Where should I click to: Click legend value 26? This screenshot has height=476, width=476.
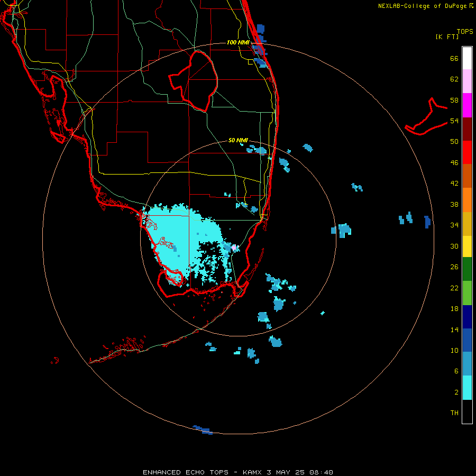pyautogui.click(x=454, y=267)
